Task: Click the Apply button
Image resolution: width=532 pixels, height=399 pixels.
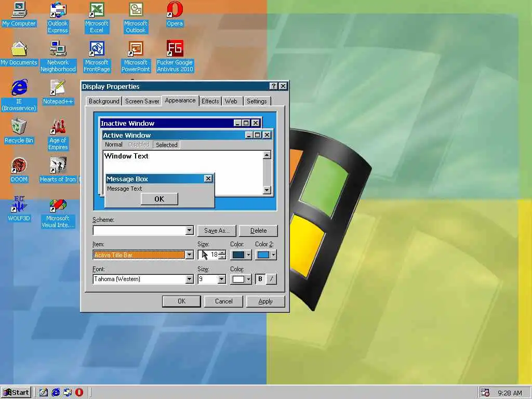Action: pyautogui.click(x=265, y=301)
